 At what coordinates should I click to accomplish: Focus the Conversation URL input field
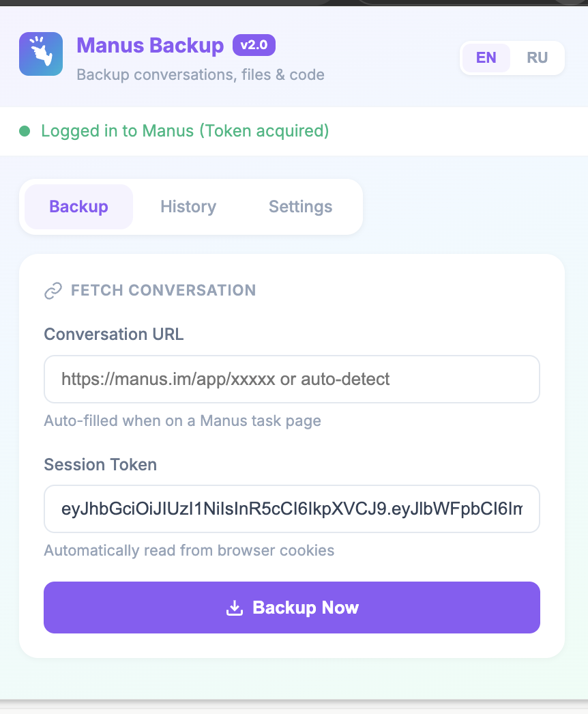pos(292,379)
